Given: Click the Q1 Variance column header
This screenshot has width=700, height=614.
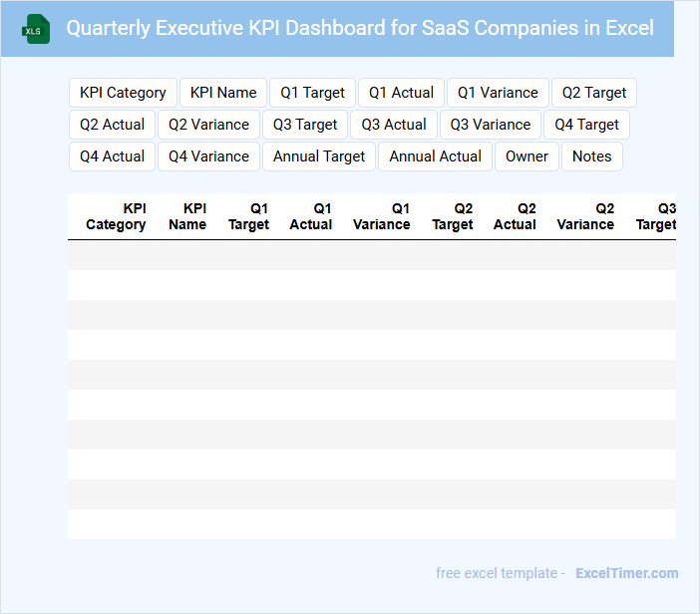Looking at the screenshot, I should click(382, 216).
